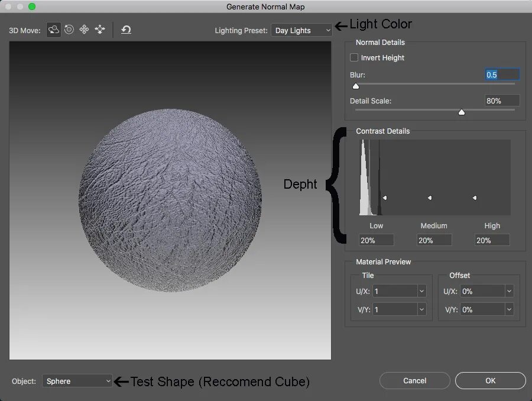The image size is (532, 401).
Task: Click the Offset V/Y value field
Action: coord(482,309)
